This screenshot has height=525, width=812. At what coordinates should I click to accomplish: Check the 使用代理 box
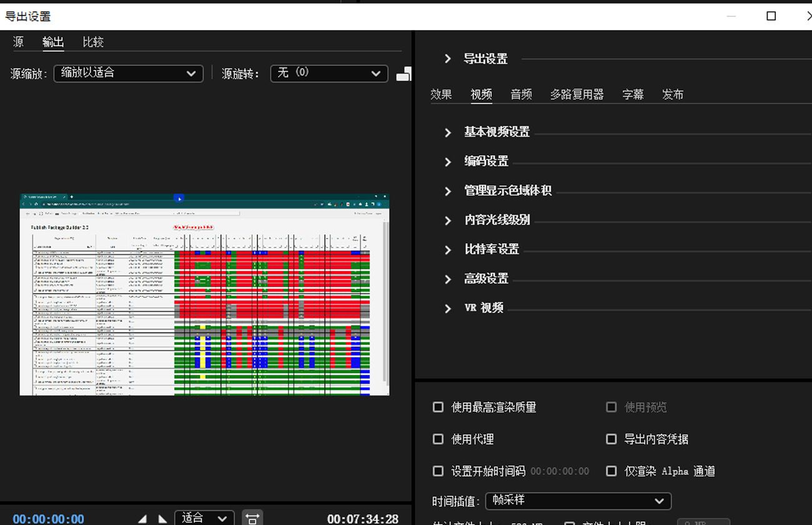point(438,439)
